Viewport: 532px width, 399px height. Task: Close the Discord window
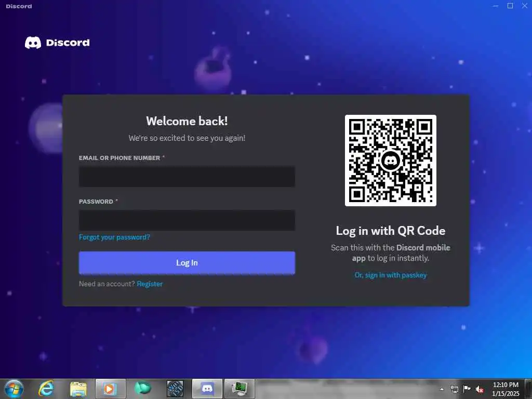point(525,6)
